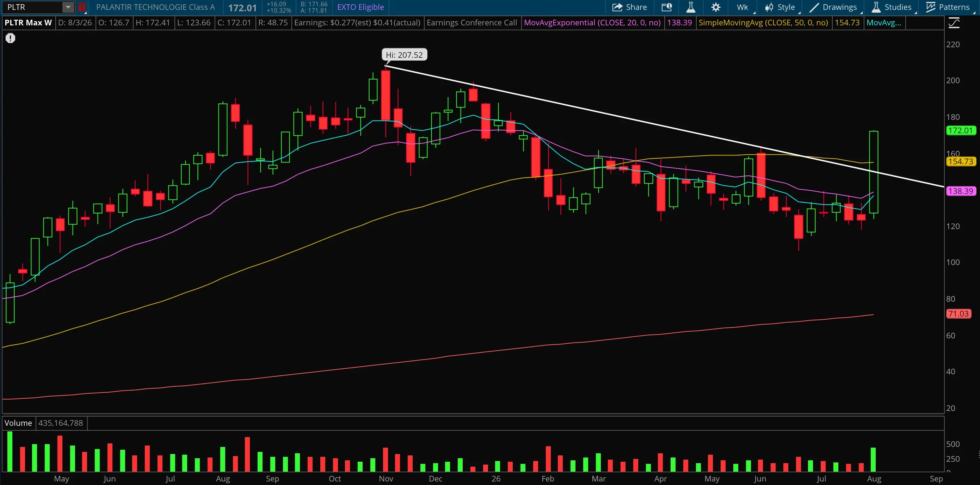Open the symbol selector dropdown arrow
Viewport: 980px width, 485px height.
pyautogui.click(x=68, y=7)
